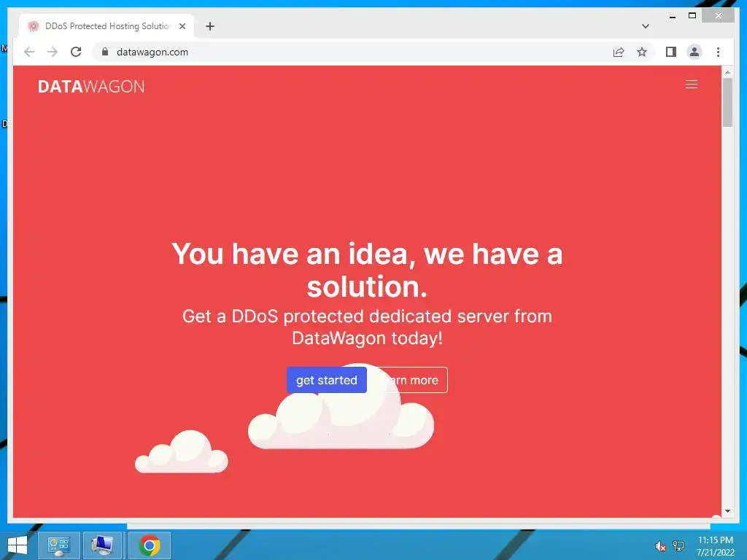This screenshot has width=747, height=560.
Task: Click the page vertical scrollbar thumb
Action: [727, 102]
